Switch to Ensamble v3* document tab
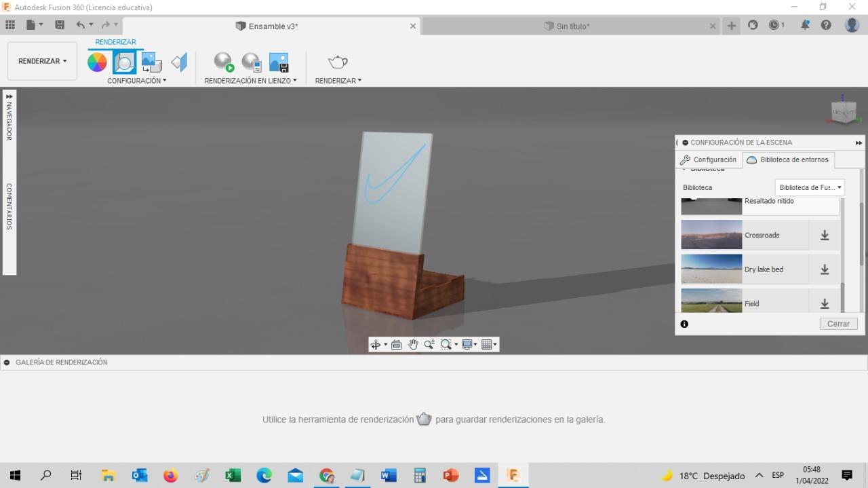This screenshot has height=488, width=868. [x=273, y=26]
